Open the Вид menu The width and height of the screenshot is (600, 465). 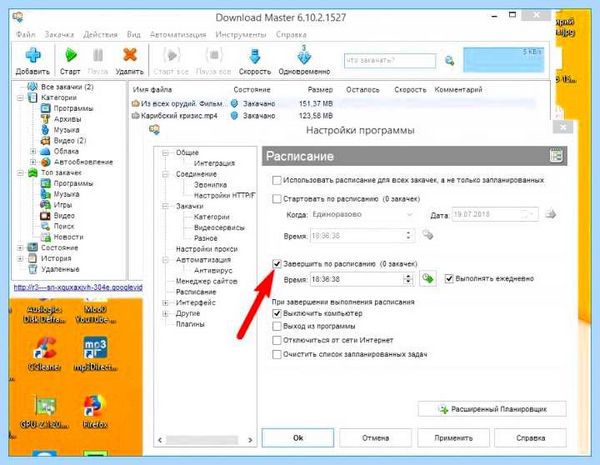tap(134, 34)
